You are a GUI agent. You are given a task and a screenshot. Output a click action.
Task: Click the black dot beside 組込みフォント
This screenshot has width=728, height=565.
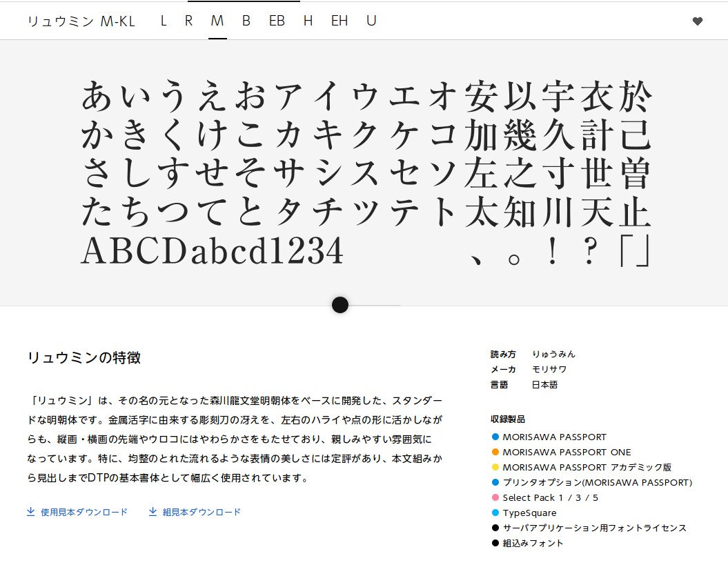click(495, 543)
